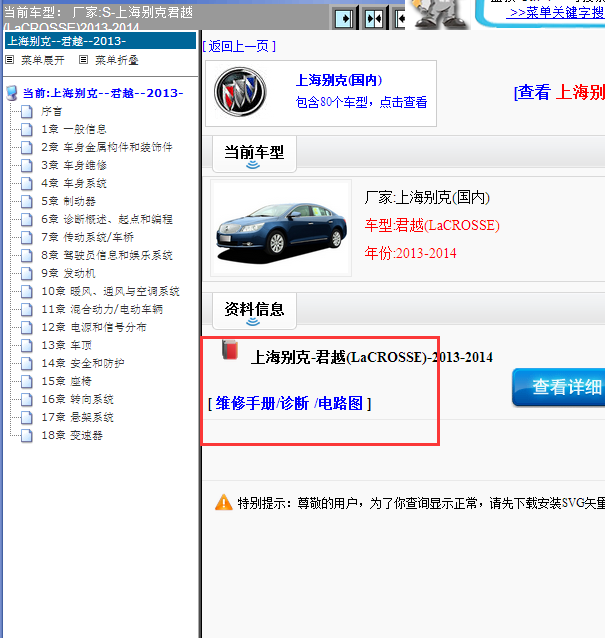Select chapter 7章 传动系统/车桥
Viewport: 605px width, 638px height.
(87, 237)
